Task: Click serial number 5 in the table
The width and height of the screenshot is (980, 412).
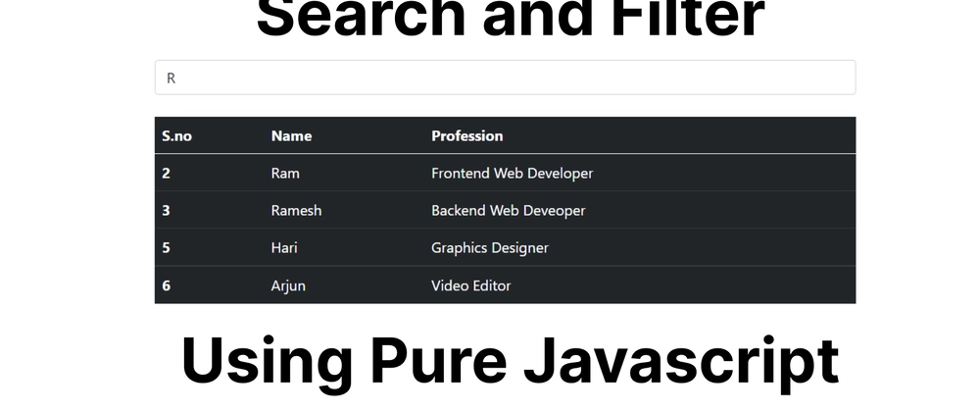Action: tap(166, 247)
